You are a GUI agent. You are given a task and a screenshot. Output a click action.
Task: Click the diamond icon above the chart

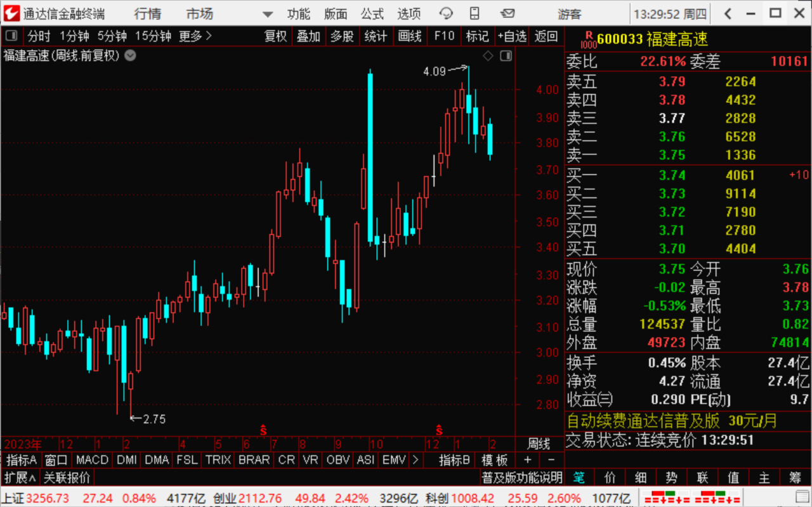pos(488,56)
